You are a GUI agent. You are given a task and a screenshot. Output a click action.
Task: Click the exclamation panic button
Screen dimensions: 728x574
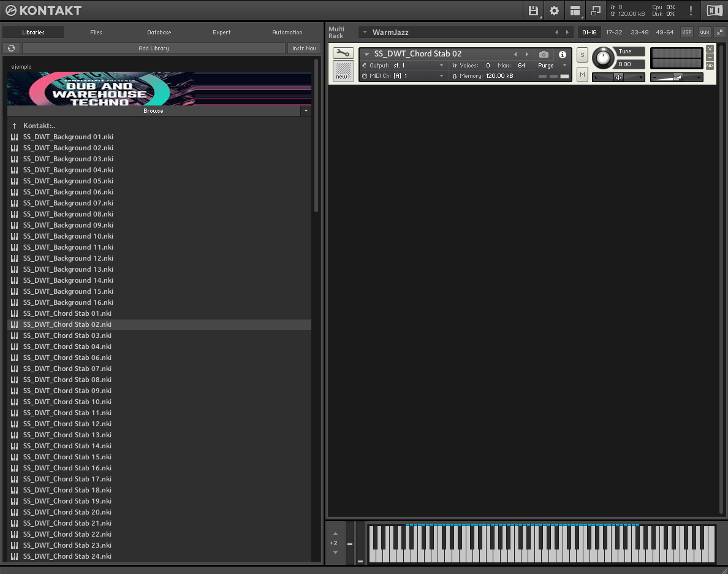coord(691,10)
